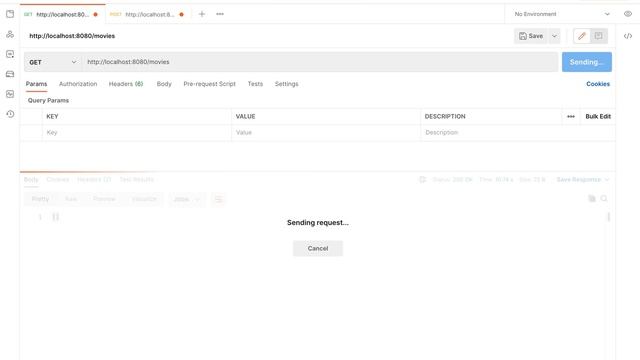Add a new request tab

click(x=202, y=14)
